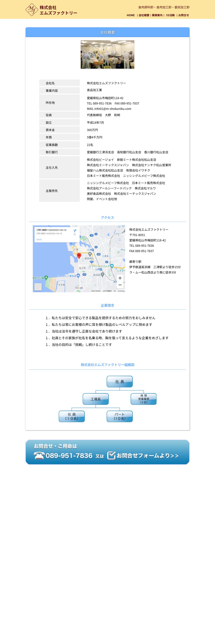Click the 新田高 school icon on map

103,275
